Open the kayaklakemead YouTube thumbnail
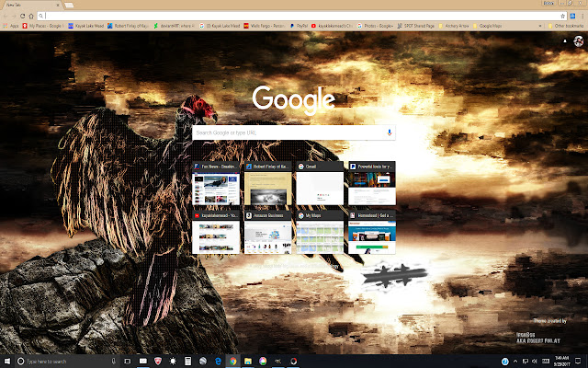This screenshot has width=588, height=368. click(216, 232)
